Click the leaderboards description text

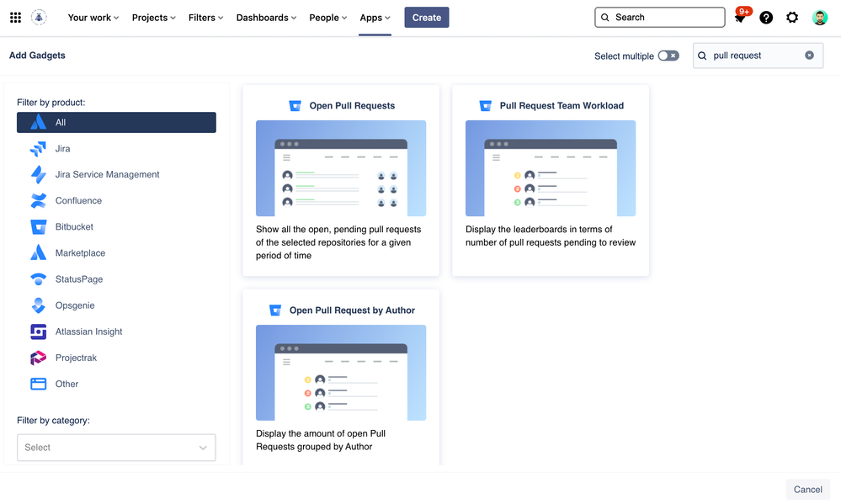tap(551, 236)
